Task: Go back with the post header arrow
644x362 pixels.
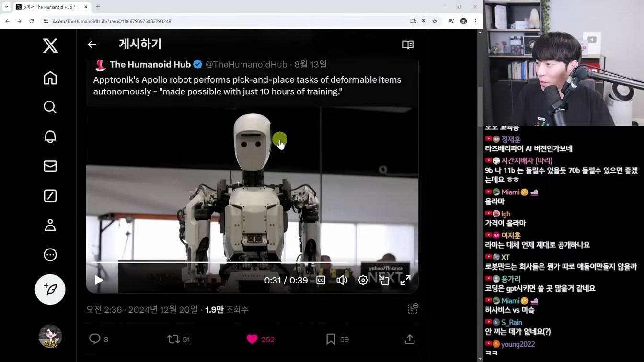Action: pyautogui.click(x=92, y=45)
